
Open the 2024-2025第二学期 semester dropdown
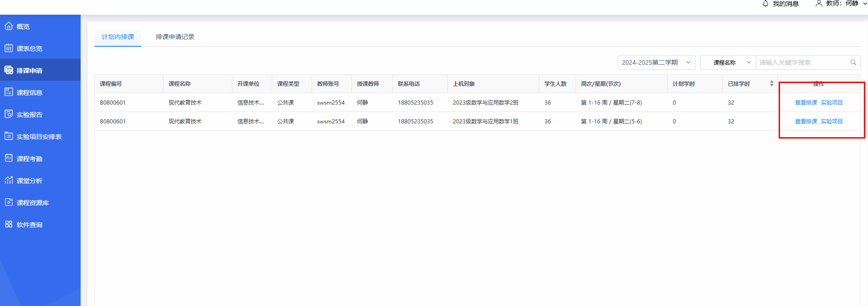[x=656, y=62]
